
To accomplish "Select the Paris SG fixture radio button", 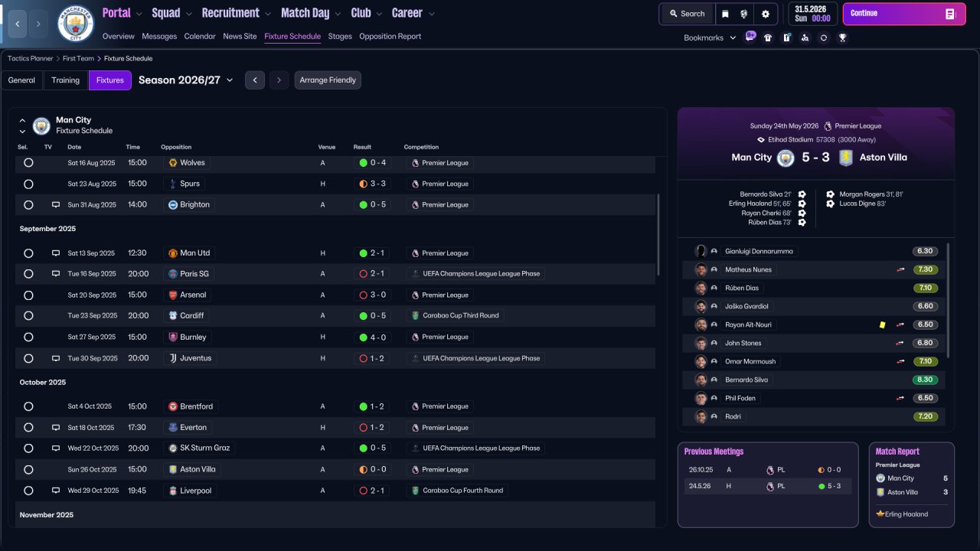I will 28,274.
